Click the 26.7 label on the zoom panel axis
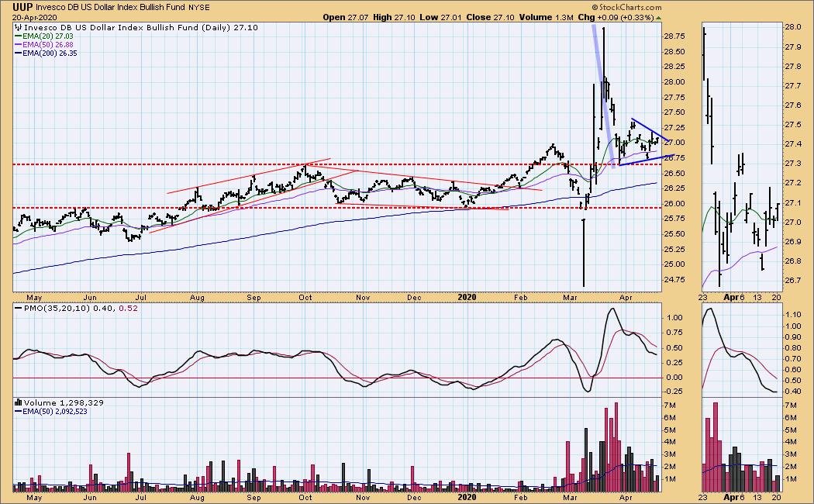 [x=792, y=280]
